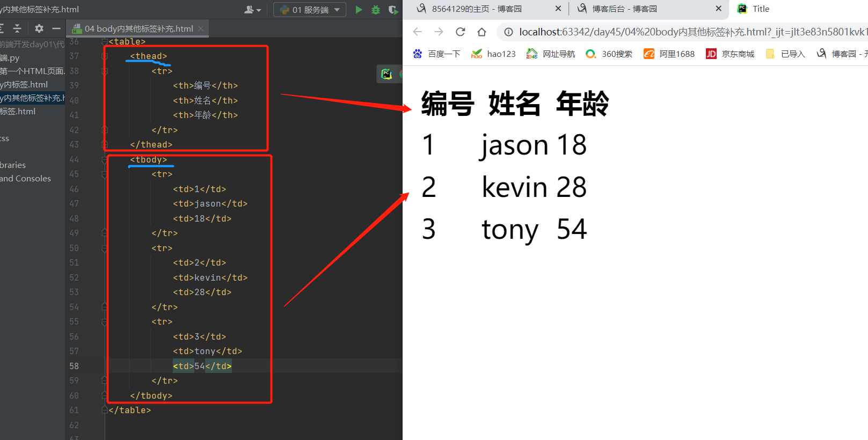The width and height of the screenshot is (868, 440).
Task: Open project panel settings gear
Action: pyautogui.click(x=39, y=28)
